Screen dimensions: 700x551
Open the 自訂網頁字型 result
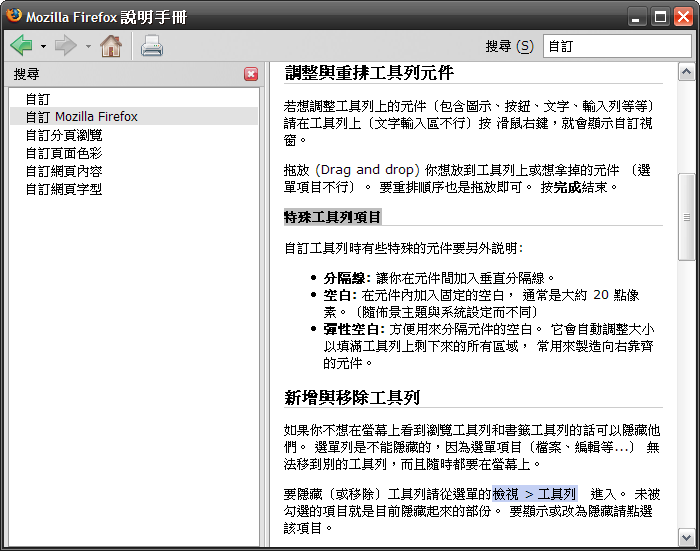click(x=133, y=189)
